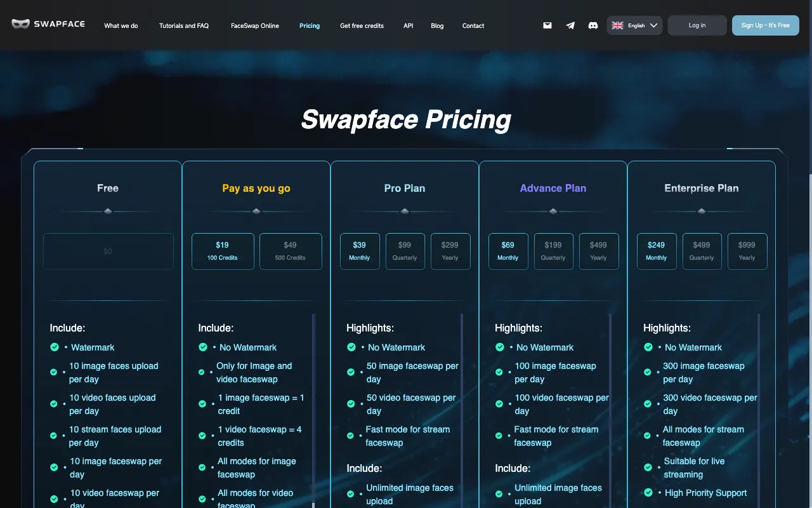Screen dimensions: 812x508
Task: Select Advance Plan $199 Quarterly
Action: [x=553, y=251]
